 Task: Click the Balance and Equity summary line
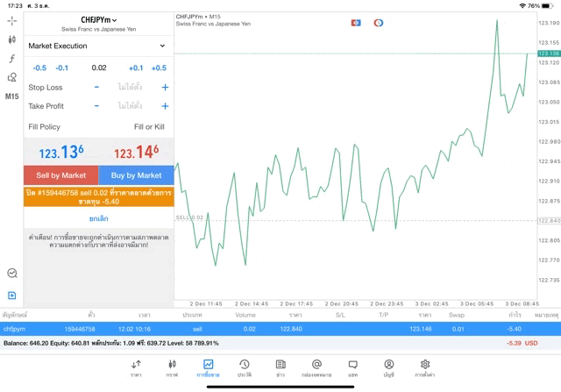pos(111,343)
